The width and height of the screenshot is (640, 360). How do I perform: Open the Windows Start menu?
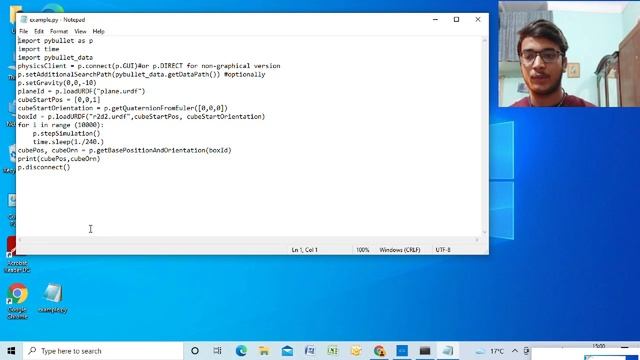11,351
